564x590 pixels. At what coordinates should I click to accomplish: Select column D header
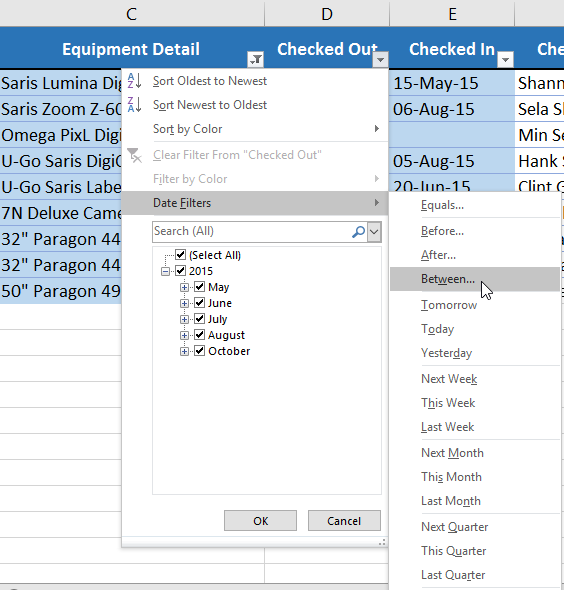point(327,14)
